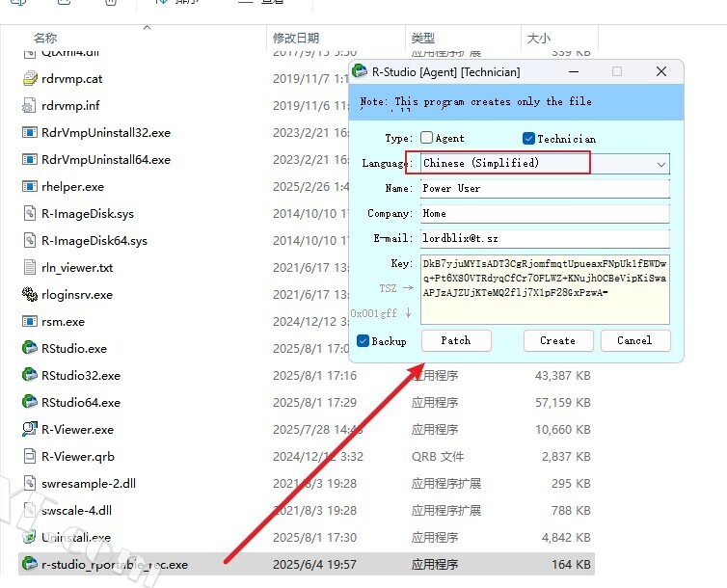
Task: Select the swresample-2.dll file name
Action: 89,483
